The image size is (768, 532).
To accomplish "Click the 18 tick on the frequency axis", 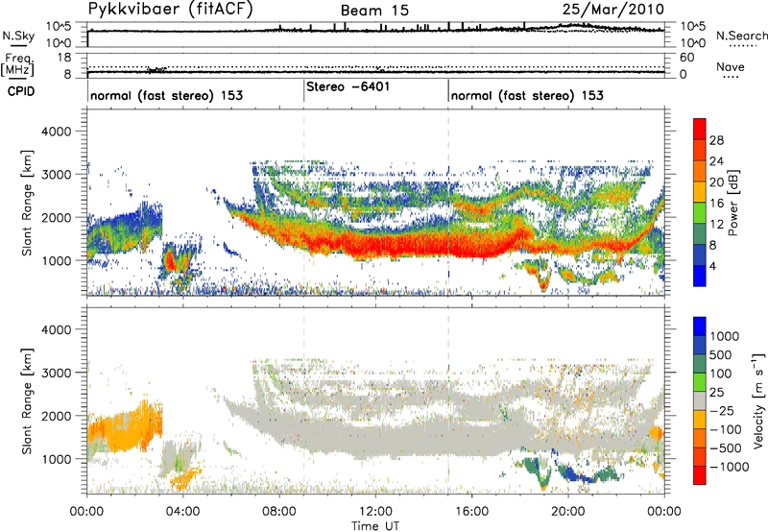I will (63, 58).
